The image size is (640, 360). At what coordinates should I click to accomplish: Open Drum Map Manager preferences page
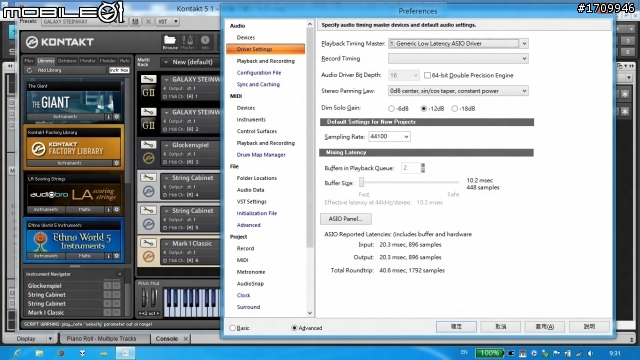[261, 155]
